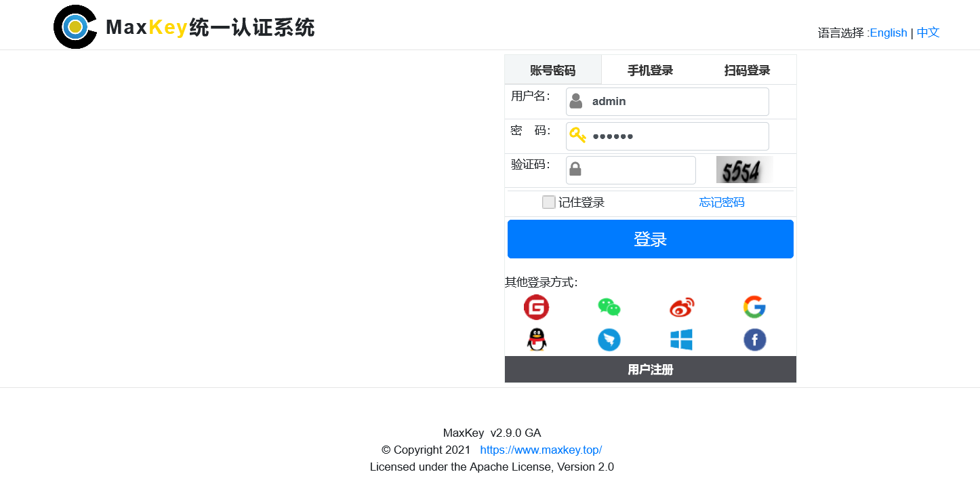Refresh the captcha image 5554
This screenshot has height=491, width=980.
(x=743, y=170)
